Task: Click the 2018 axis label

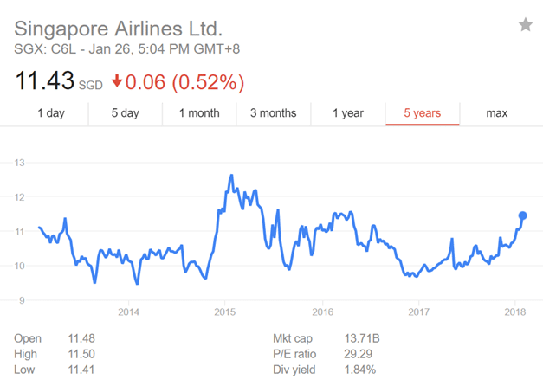Action: coord(515,312)
